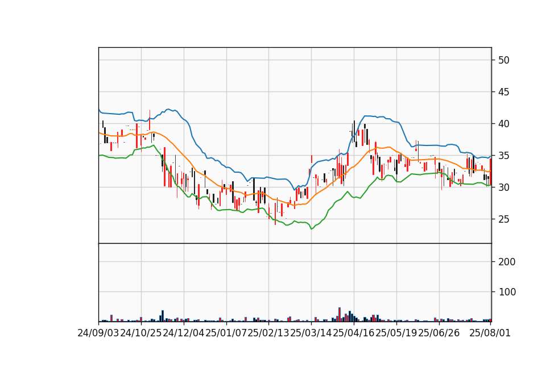The image size is (546, 392).
Task: Click the tall black volume bar after 24/10/25
Action: click(163, 316)
